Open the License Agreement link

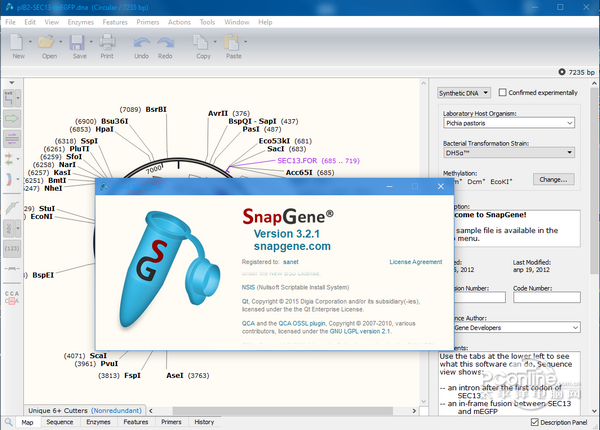click(x=415, y=262)
